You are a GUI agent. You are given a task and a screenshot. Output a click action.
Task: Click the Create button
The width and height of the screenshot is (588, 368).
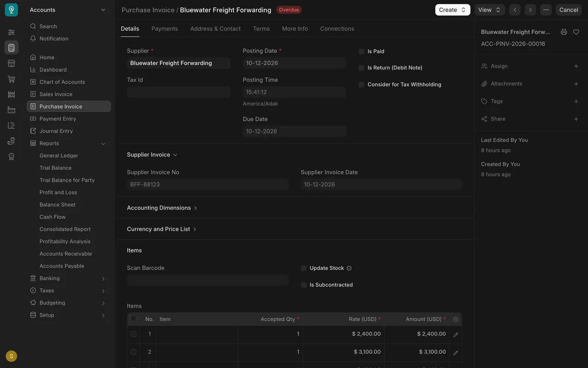click(x=452, y=10)
